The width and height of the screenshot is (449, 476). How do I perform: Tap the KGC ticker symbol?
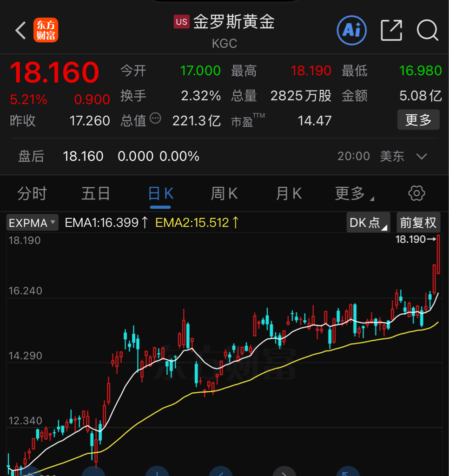pyautogui.click(x=224, y=44)
